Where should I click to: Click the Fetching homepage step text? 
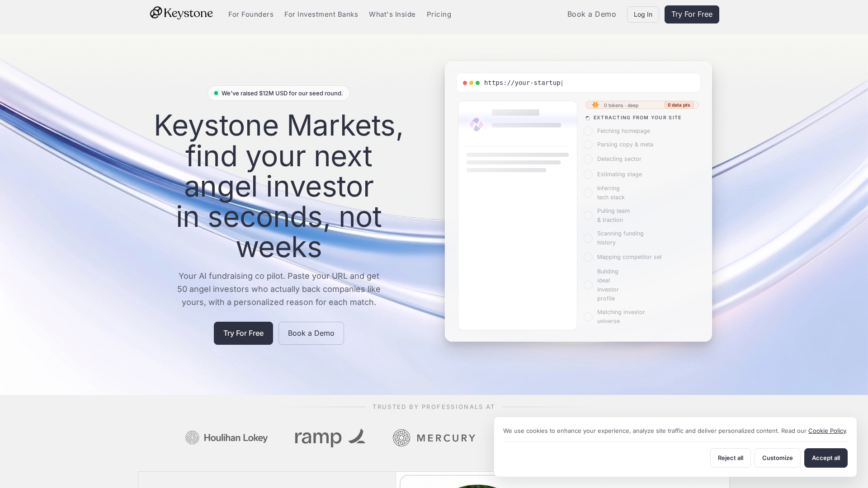pos(623,131)
